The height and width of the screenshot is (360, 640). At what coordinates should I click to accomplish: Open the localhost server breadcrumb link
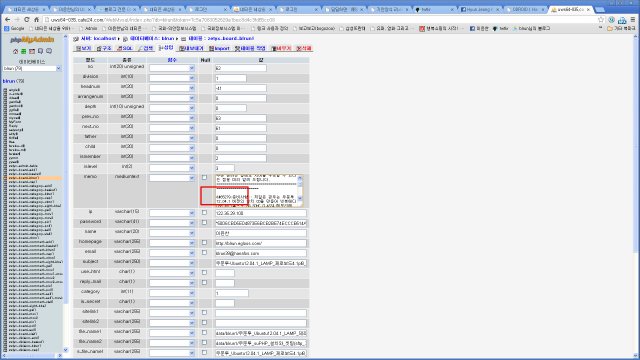pos(98,38)
